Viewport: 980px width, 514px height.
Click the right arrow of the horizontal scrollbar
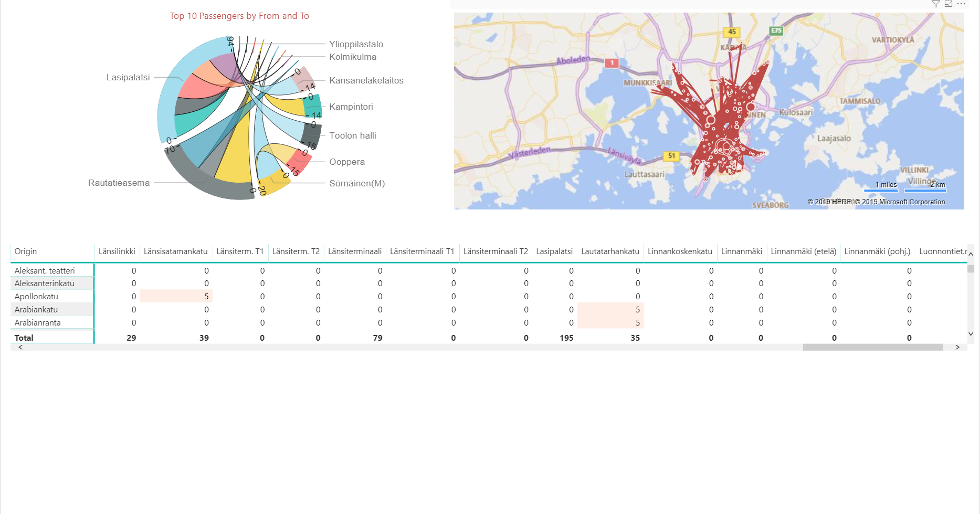[957, 347]
